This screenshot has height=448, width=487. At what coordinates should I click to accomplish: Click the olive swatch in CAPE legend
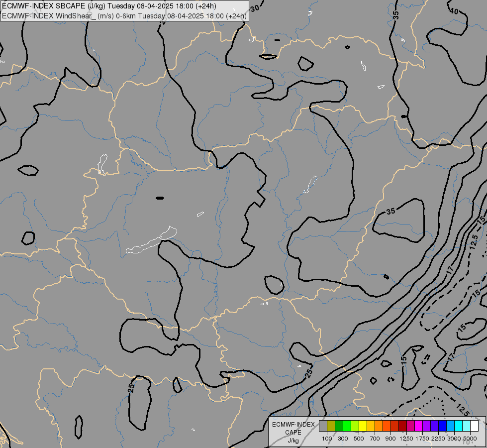[331, 426]
